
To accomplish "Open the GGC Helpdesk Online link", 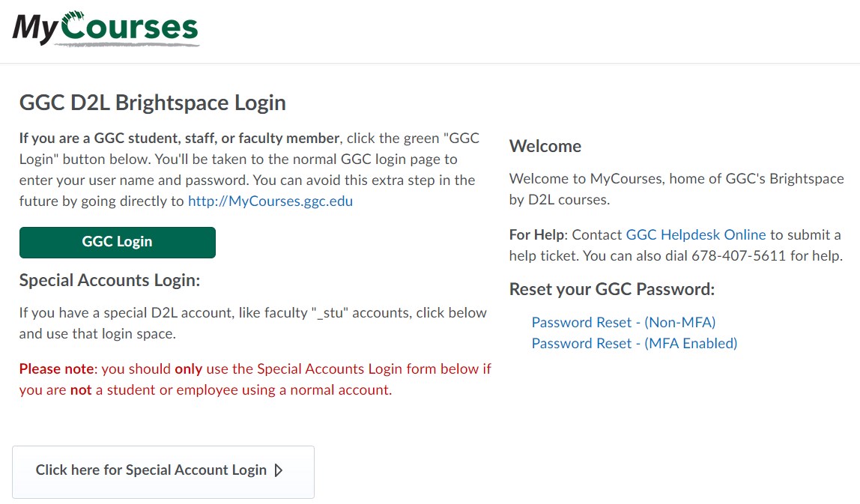I will pyautogui.click(x=695, y=234).
